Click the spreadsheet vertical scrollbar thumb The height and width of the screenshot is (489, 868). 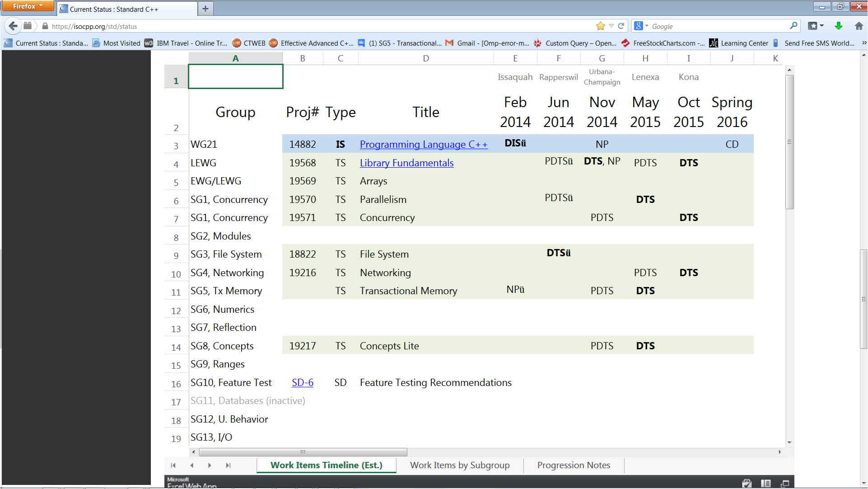789,142
